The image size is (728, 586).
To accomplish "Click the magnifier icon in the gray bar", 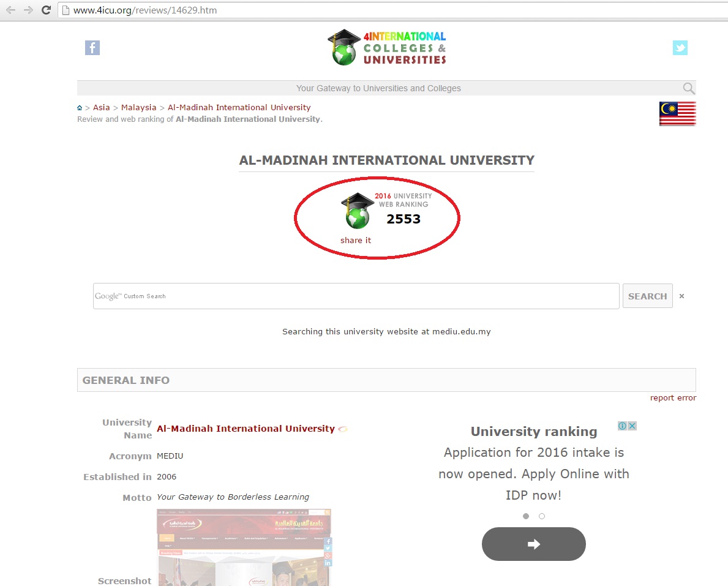I will point(689,88).
